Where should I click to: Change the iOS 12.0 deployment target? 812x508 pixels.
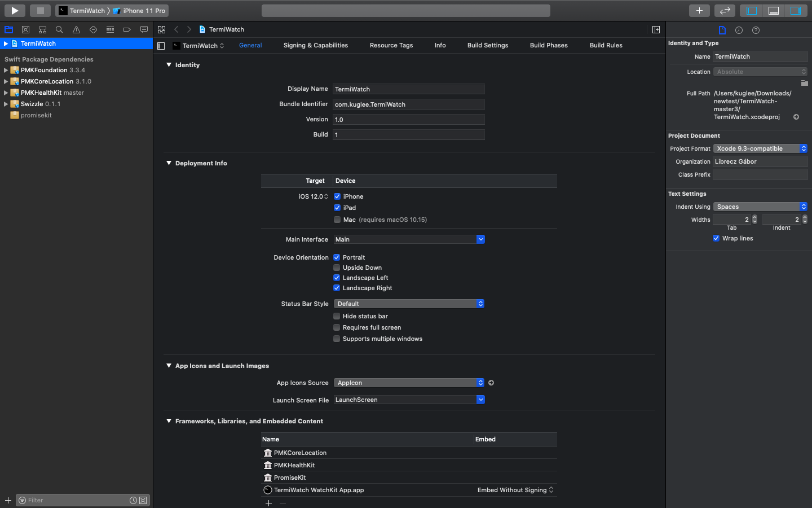[x=314, y=196]
